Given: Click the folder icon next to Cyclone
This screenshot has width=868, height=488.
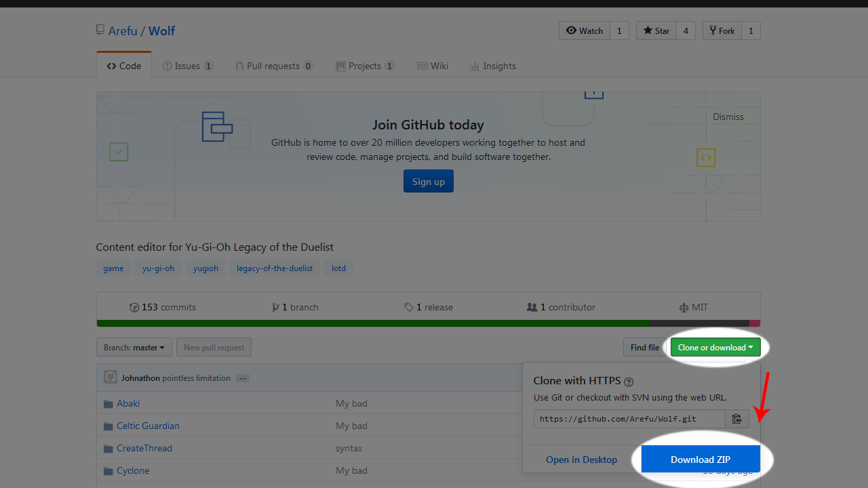Looking at the screenshot, I should 108,471.
